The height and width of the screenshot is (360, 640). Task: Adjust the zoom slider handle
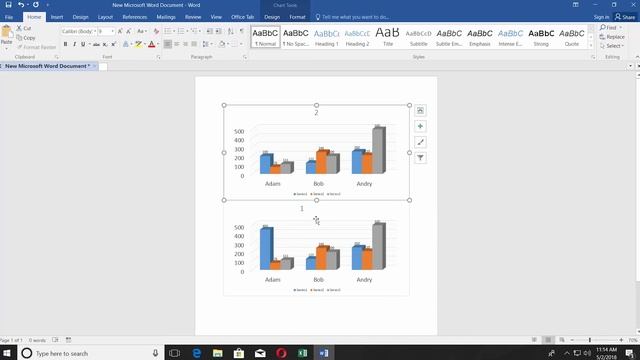590,340
